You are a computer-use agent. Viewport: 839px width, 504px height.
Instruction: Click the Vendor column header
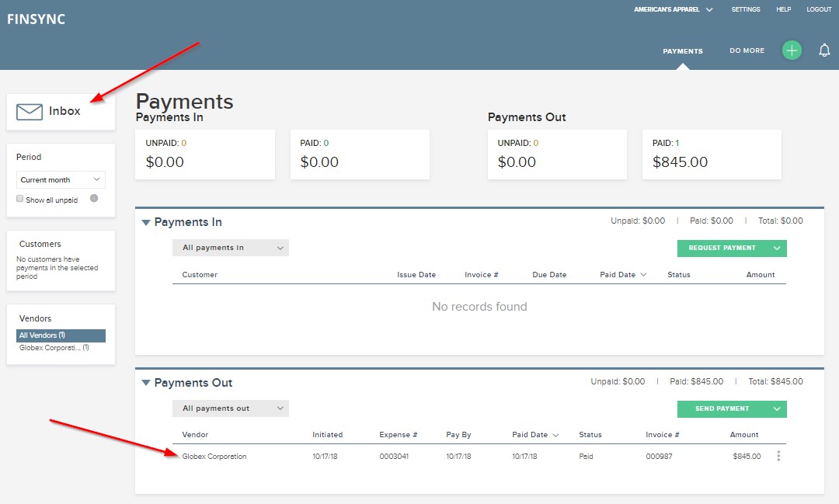click(x=195, y=435)
